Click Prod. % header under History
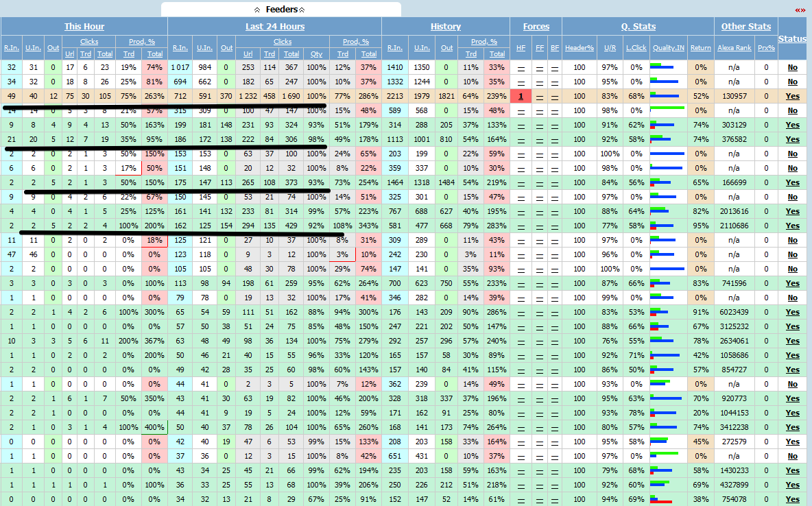The image size is (812, 506). point(484,41)
